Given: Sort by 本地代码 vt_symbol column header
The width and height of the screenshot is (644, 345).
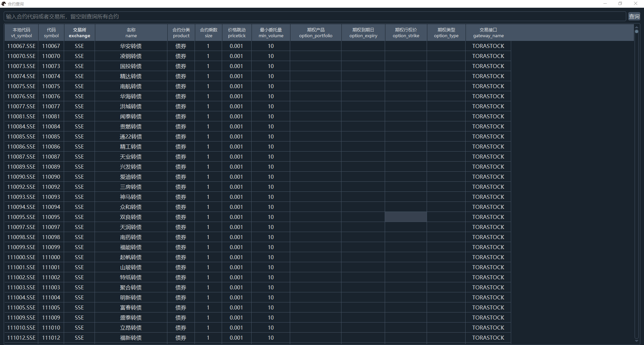Looking at the screenshot, I should click(x=21, y=33).
